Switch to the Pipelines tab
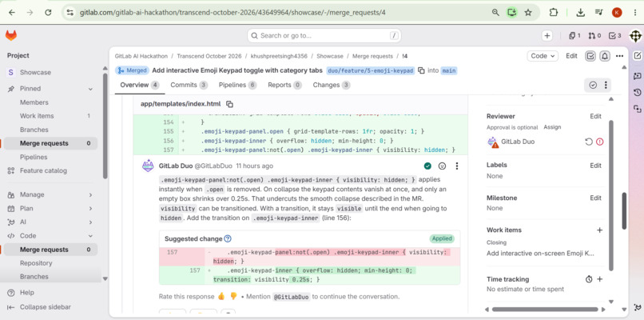Image resolution: width=644 pixels, height=320 pixels. coord(237,85)
